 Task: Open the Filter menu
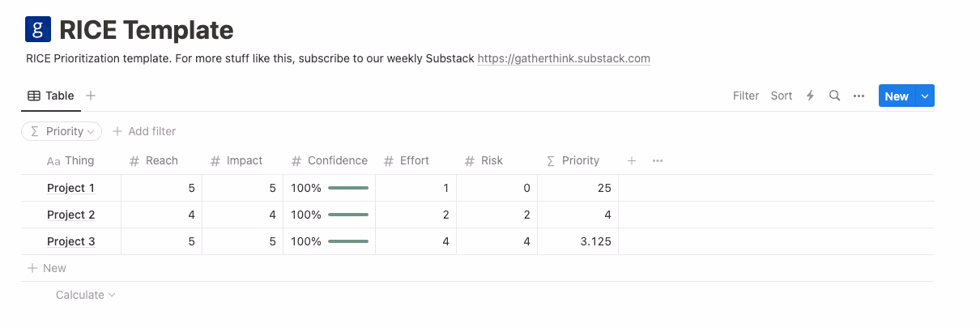(746, 96)
